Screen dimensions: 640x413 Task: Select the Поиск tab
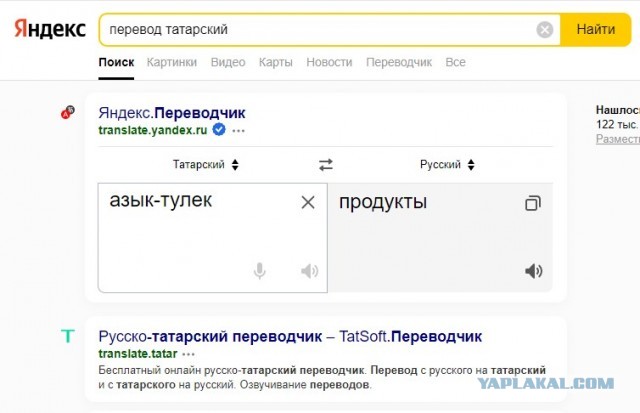(x=116, y=62)
